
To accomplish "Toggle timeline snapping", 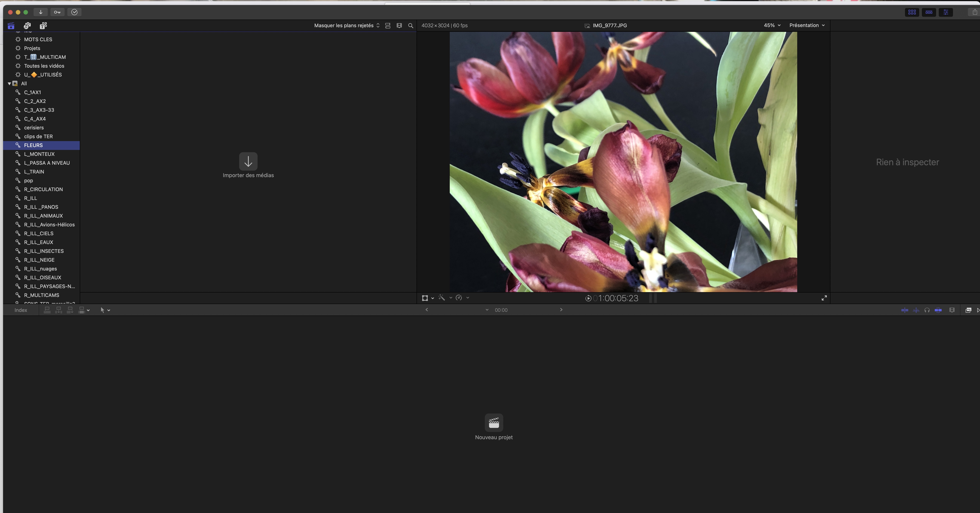I will pyautogui.click(x=938, y=310).
